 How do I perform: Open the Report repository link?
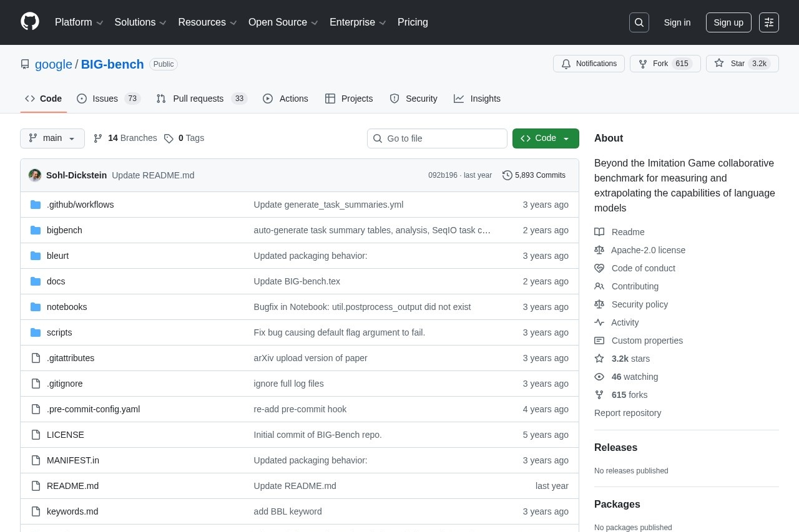(x=627, y=413)
